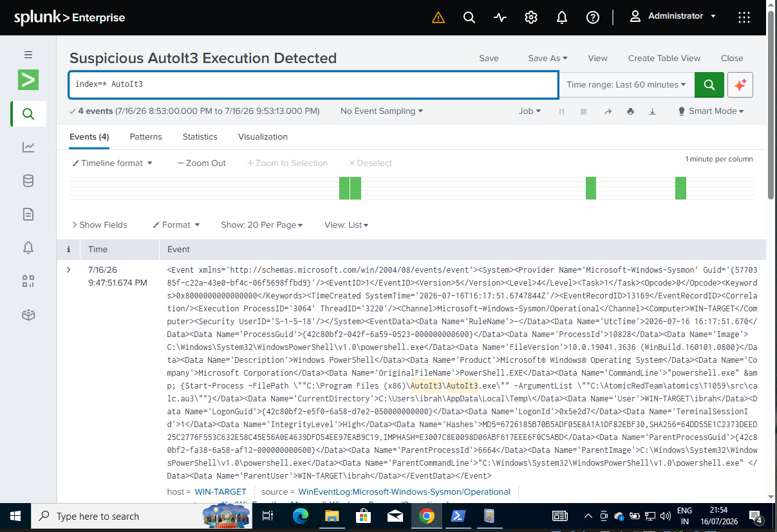Screen dimensions: 777x532
Task: Switch to the Visualization tab
Action: (263, 137)
